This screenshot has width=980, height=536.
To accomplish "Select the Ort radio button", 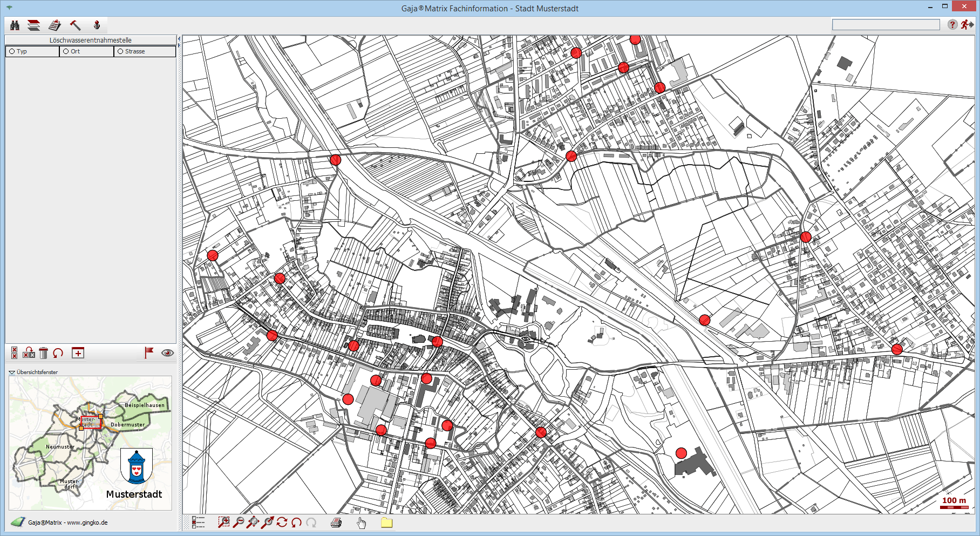I will click(66, 51).
